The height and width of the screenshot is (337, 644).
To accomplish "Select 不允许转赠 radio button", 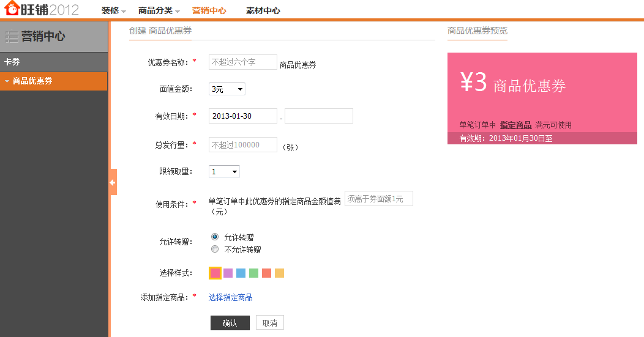I will (x=215, y=249).
